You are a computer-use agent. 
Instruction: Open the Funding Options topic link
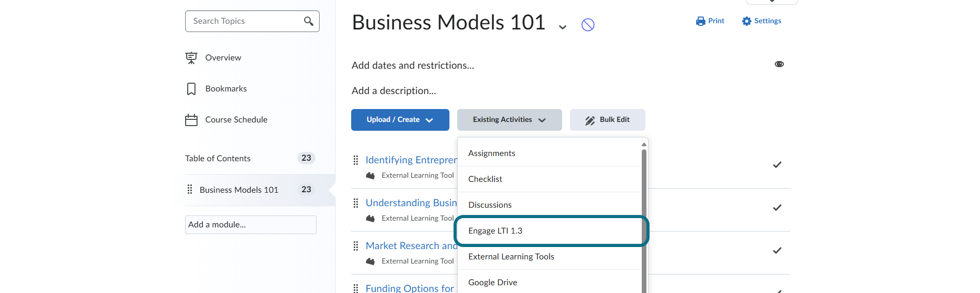pyautogui.click(x=410, y=288)
